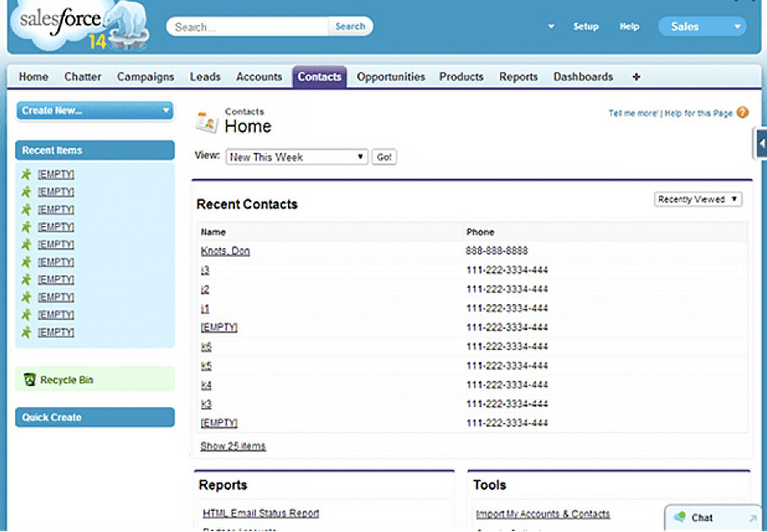This screenshot has height=532, width=767.
Task: Click the Quick Create sidebar header
Action: tap(95, 417)
